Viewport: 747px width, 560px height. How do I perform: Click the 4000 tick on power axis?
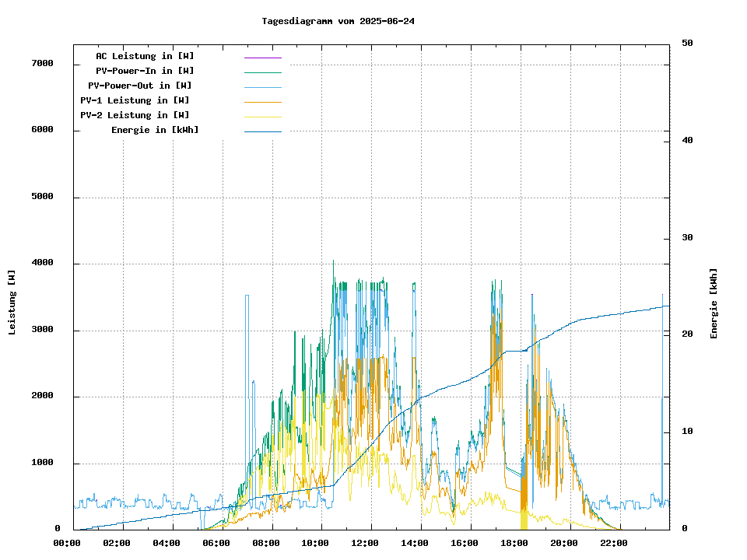[x=42, y=263]
